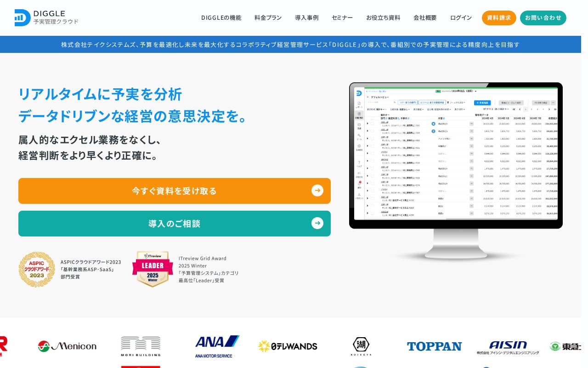Click the 経営判断をより早くより正確に text
The height and width of the screenshot is (368, 588).
[88, 155]
